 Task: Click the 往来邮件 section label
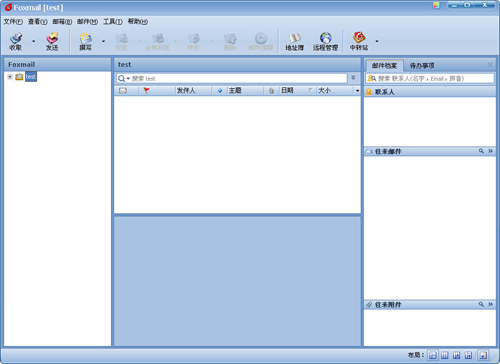point(388,151)
